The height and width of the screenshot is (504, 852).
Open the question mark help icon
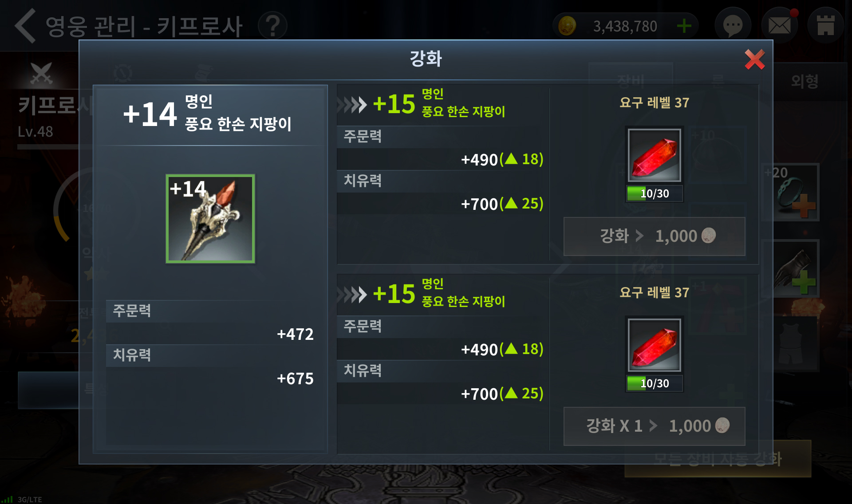tap(272, 26)
